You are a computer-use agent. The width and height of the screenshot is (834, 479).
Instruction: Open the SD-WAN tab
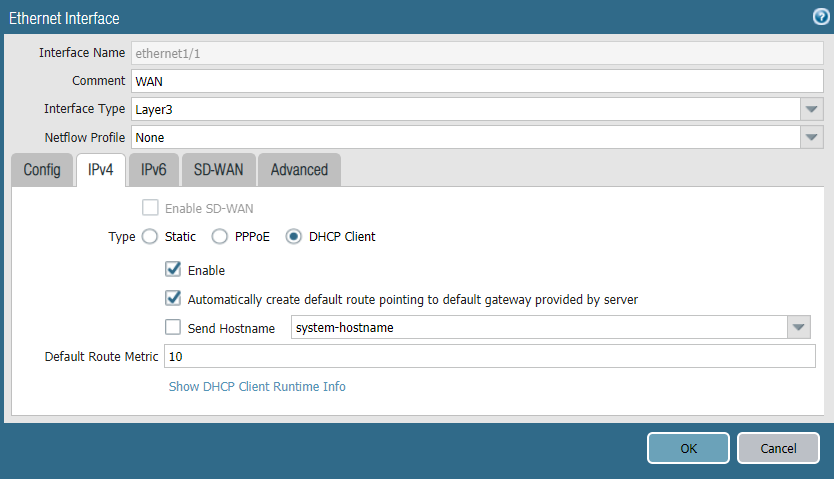219,170
